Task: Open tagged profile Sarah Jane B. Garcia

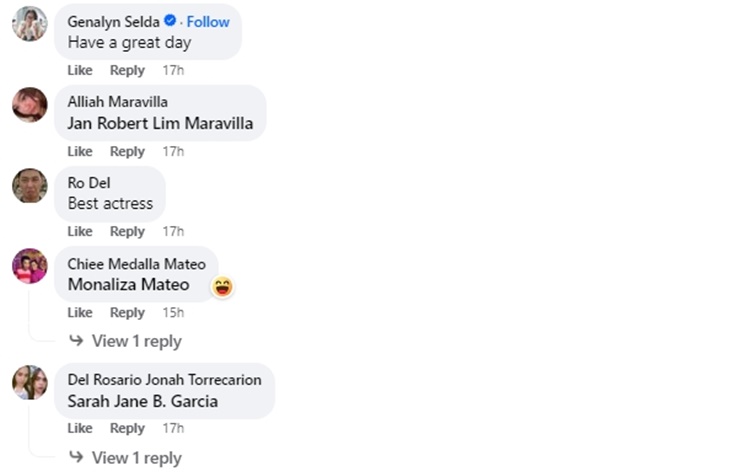Action: point(142,402)
